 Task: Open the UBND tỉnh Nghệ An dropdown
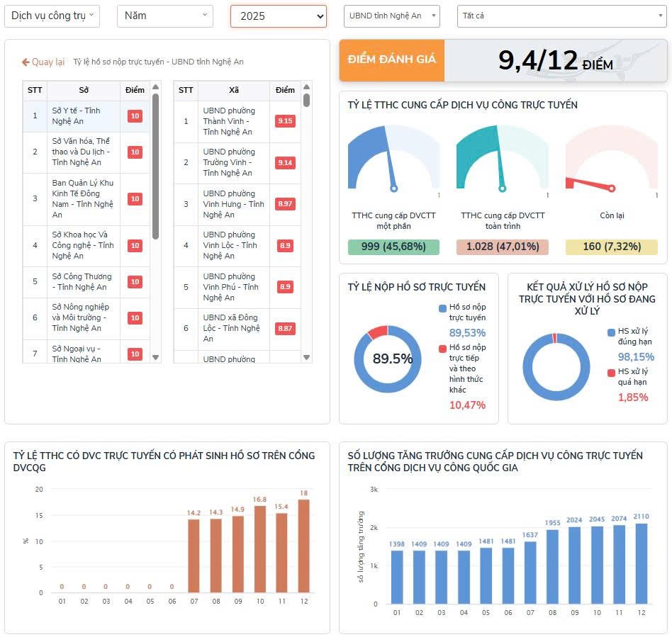click(x=391, y=16)
